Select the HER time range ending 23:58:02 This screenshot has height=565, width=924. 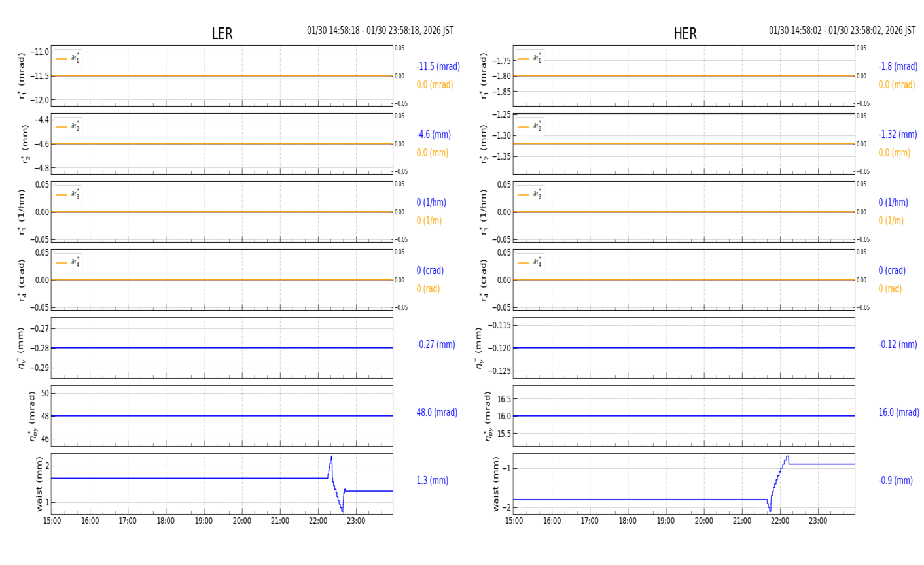pyautogui.click(x=842, y=31)
